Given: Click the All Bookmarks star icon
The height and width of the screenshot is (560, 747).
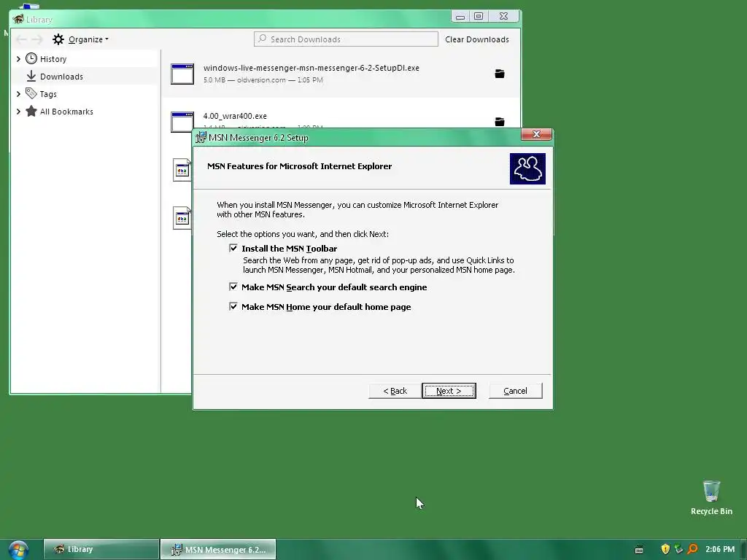Looking at the screenshot, I should 31,111.
